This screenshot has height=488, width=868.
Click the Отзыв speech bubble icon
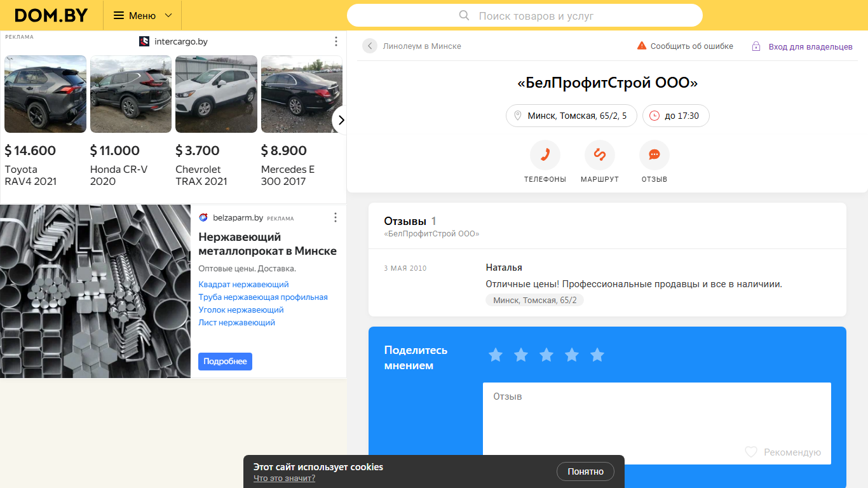(654, 155)
